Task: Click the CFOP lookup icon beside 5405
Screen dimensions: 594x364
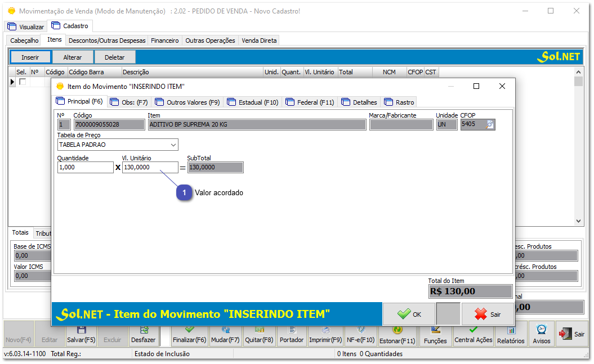Action: (490, 125)
